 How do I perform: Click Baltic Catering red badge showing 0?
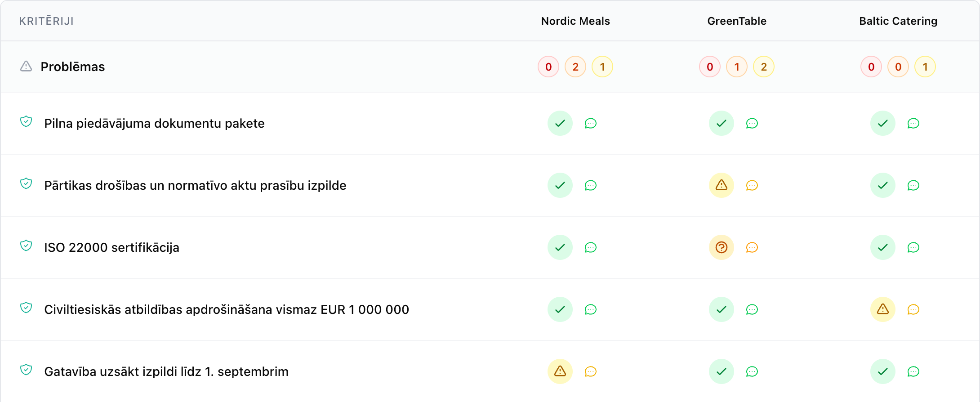coord(871,67)
